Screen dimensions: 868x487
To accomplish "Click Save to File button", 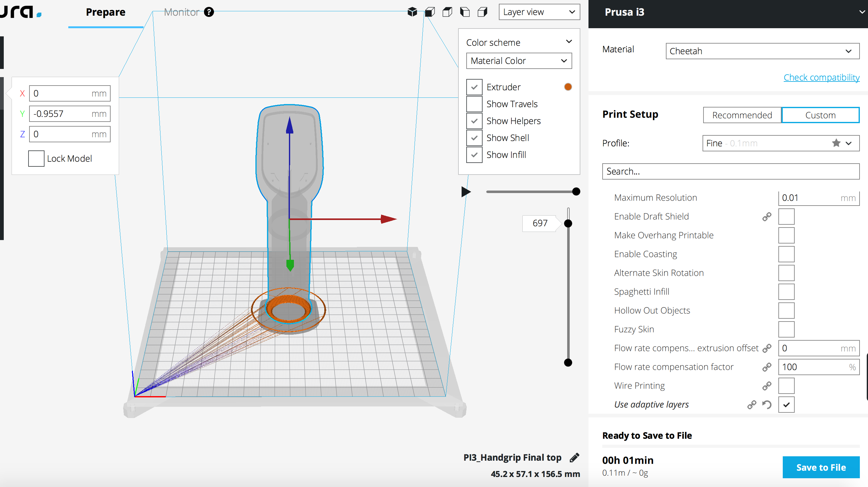I will [x=821, y=468].
